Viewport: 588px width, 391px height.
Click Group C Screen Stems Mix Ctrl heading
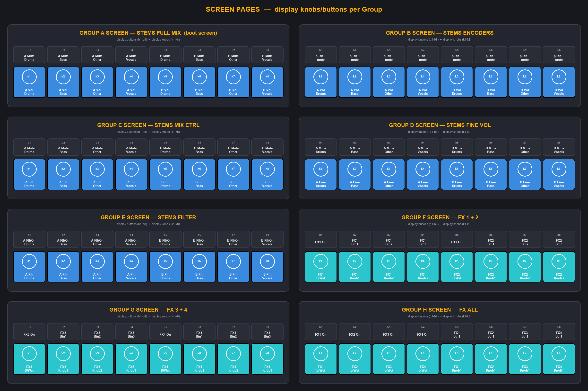pyautogui.click(x=148, y=125)
